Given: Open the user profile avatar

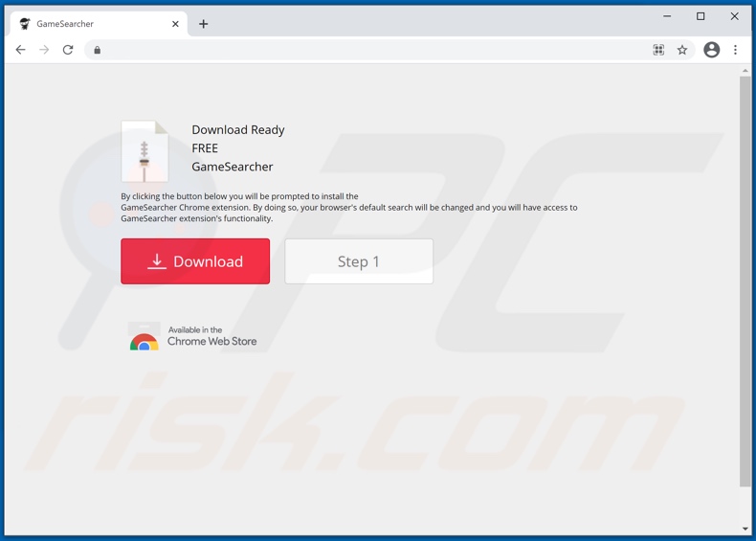Looking at the screenshot, I should coord(711,50).
